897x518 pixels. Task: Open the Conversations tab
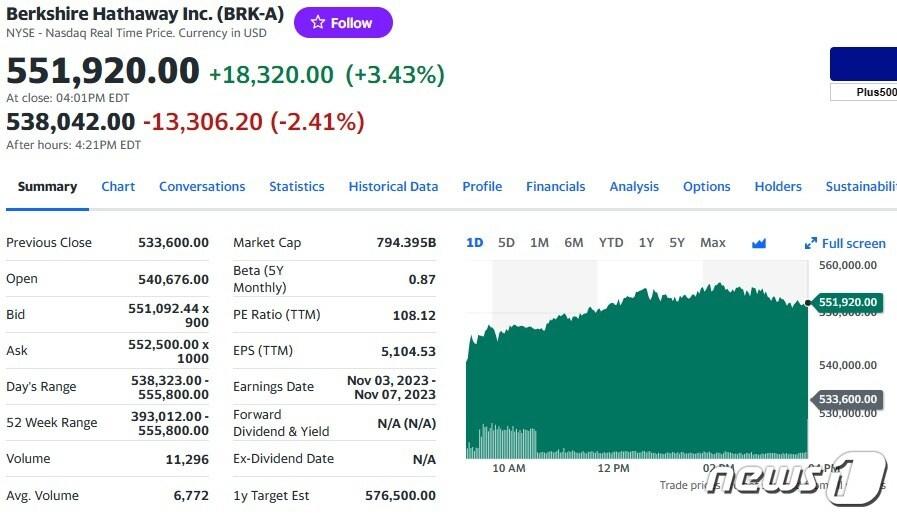click(x=202, y=187)
